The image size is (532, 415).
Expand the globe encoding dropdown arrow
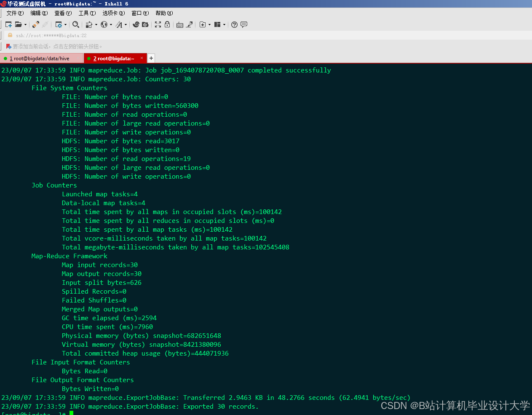pyautogui.click(x=111, y=24)
